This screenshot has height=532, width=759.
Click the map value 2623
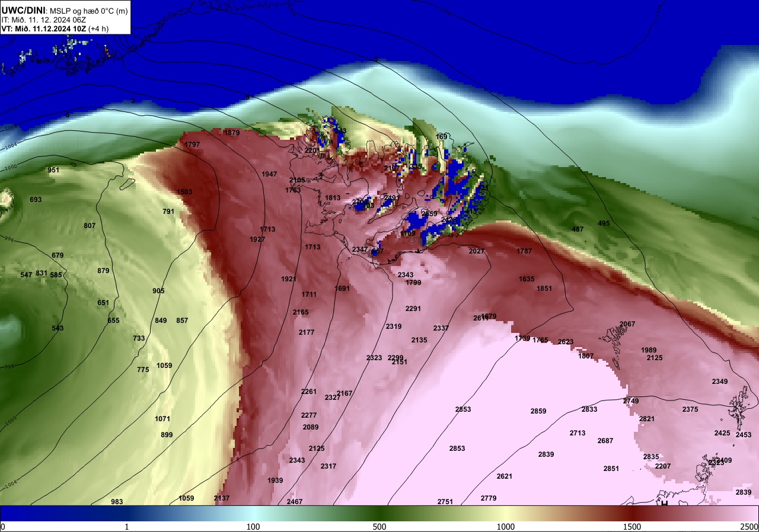(566, 342)
